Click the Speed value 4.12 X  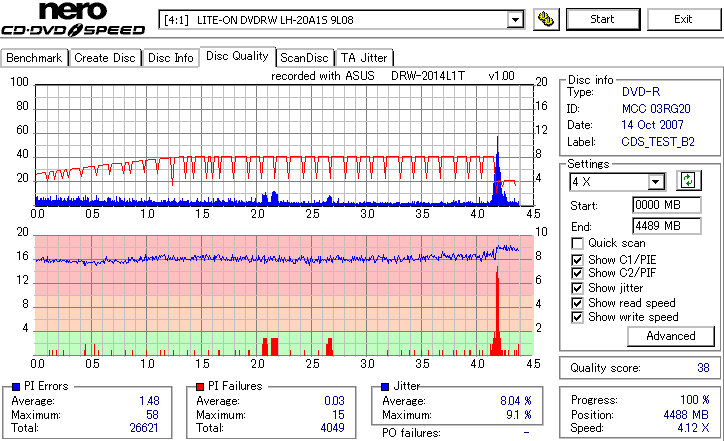click(694, 428)
